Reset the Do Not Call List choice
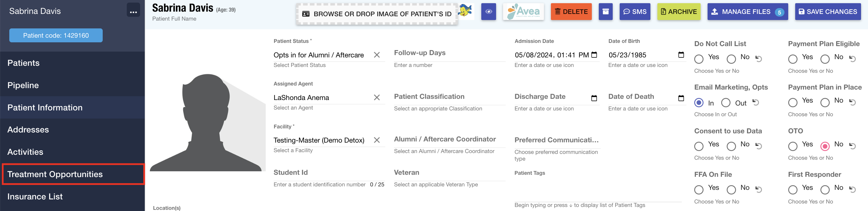 [759, 59]
